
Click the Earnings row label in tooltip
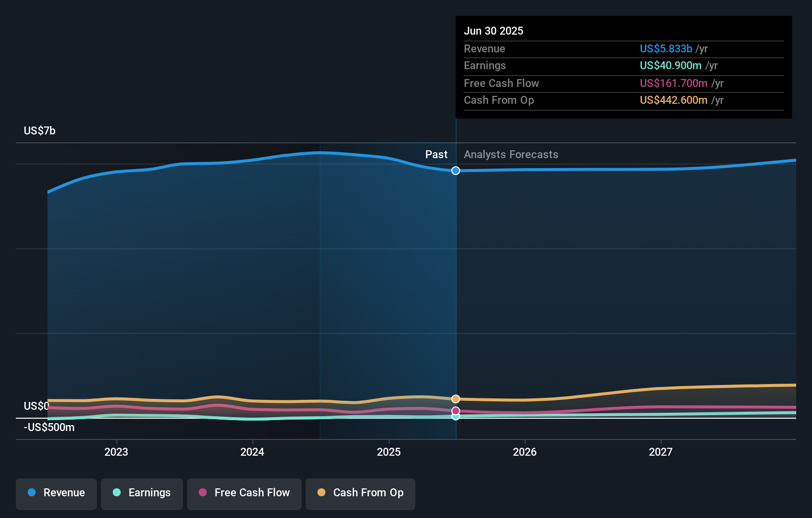(485, 66)
